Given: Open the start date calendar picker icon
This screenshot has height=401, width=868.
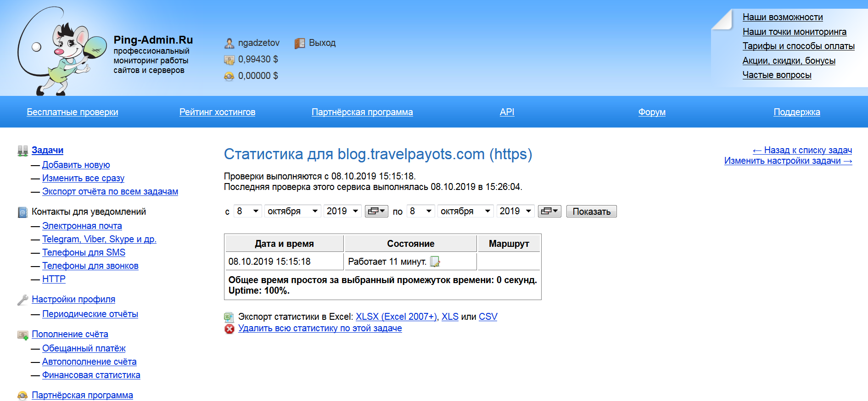Looking at the screenshot, I should coord(376,211).
